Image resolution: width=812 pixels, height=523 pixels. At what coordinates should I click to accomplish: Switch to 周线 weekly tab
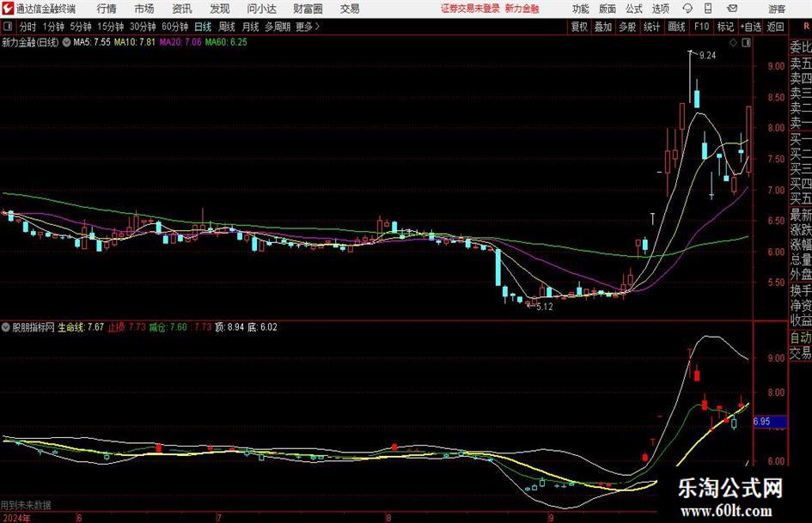[x=226, y=27]
